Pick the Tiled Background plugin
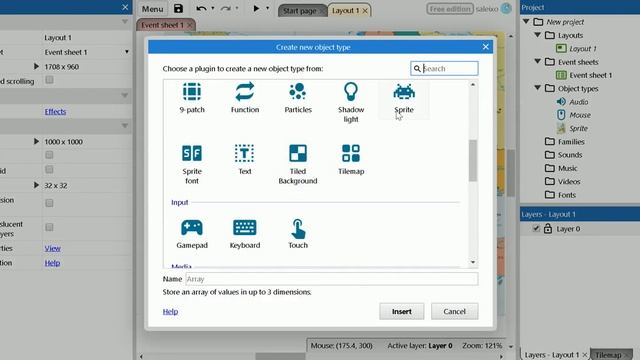This screenshot has width=640, height=360. coord(298,153)
